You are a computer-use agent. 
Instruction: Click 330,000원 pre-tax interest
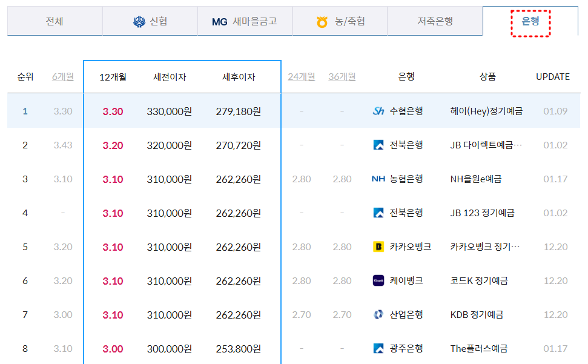click(170, 111)
